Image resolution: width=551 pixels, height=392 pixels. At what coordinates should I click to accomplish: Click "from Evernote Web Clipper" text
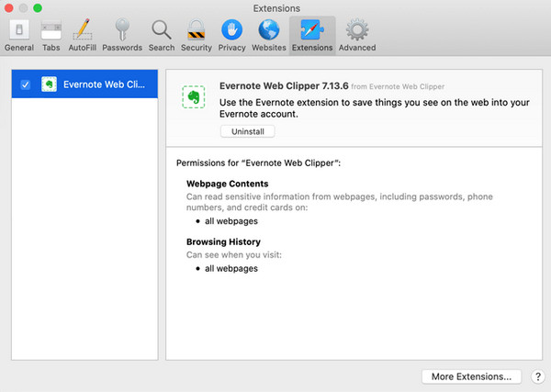click(398, 87)
